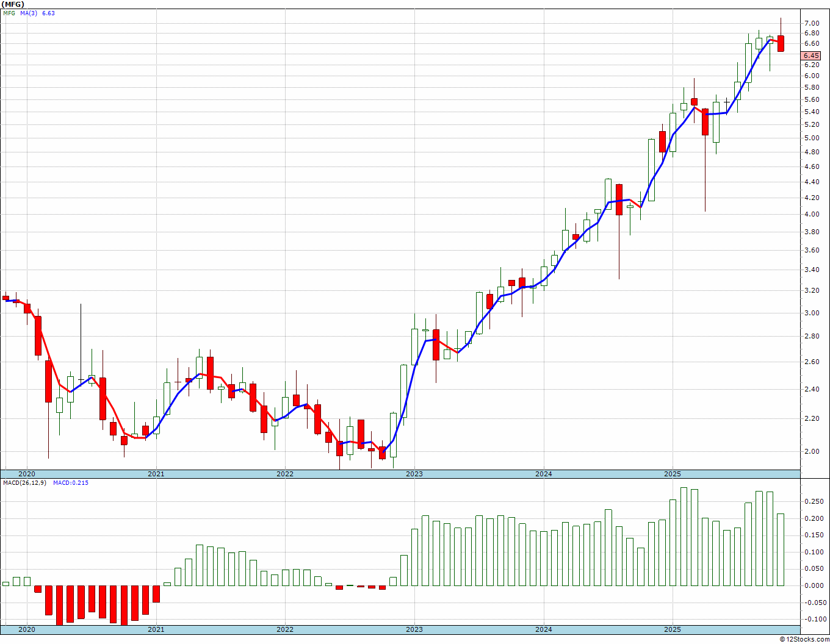Click the MFG legend label
830x644 pixels.
[9, 13]
